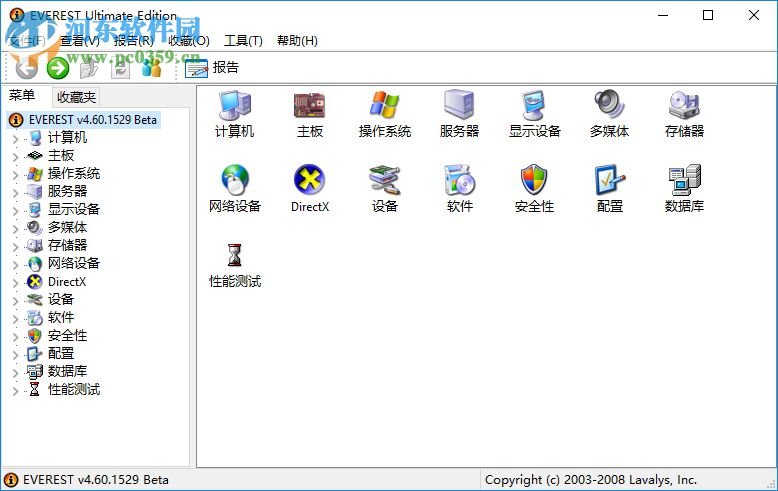Open the 设备 devices icon in main pane

385,180
